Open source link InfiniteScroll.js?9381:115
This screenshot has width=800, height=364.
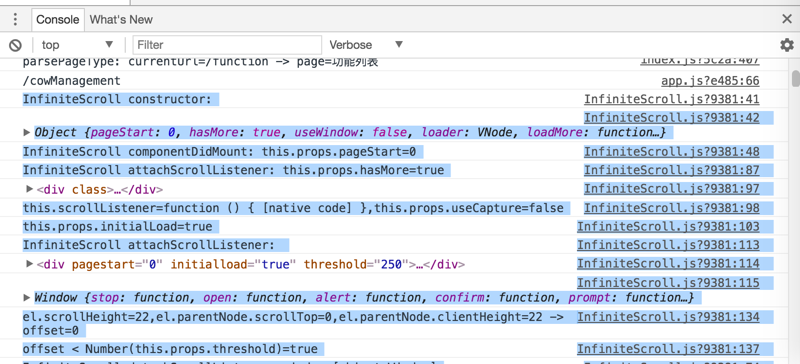668,283
